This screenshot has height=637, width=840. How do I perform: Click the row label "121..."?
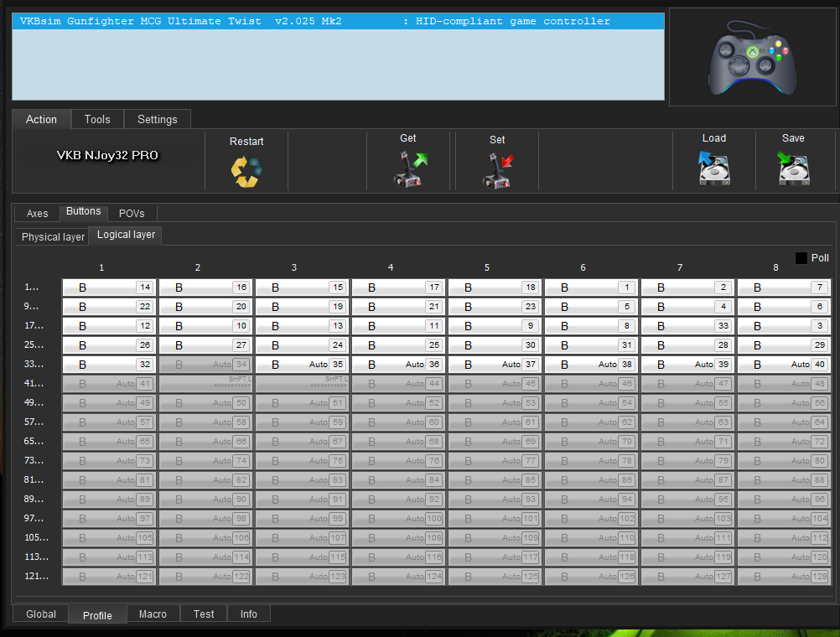point(36,577)
